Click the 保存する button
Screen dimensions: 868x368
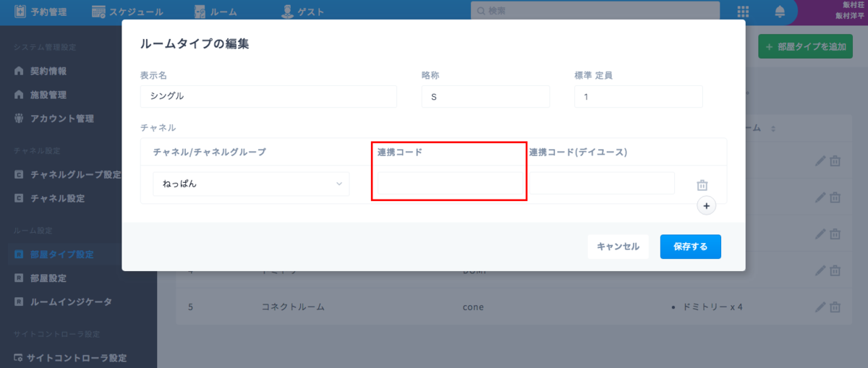tap(690, 247)
